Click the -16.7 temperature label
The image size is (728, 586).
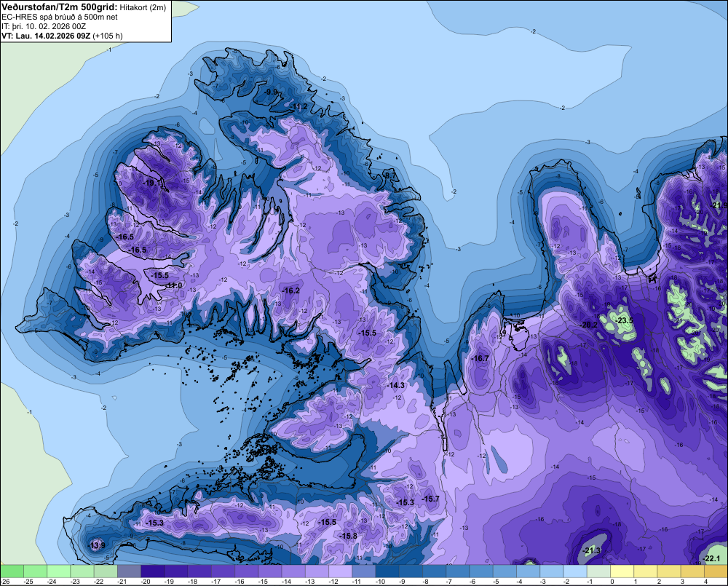click(480, 358)
